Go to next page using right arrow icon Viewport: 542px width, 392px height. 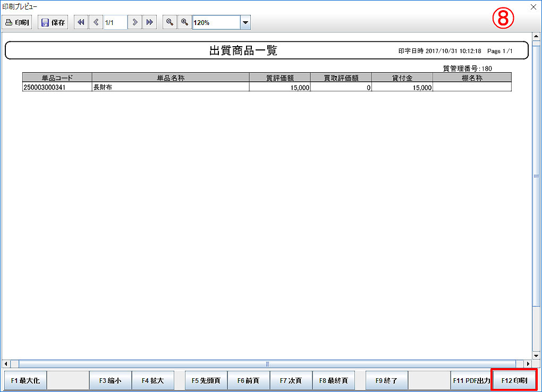135,22
